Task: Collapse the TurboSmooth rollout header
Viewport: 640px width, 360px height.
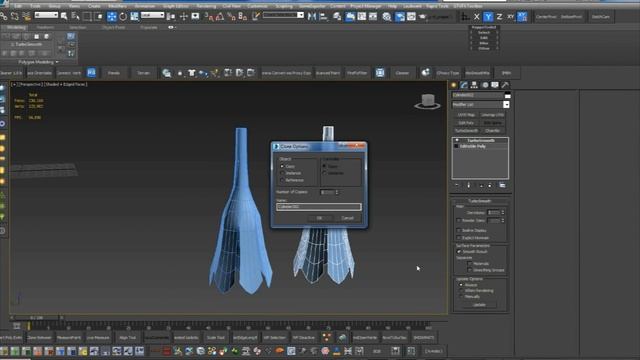Action: (480, 201)
